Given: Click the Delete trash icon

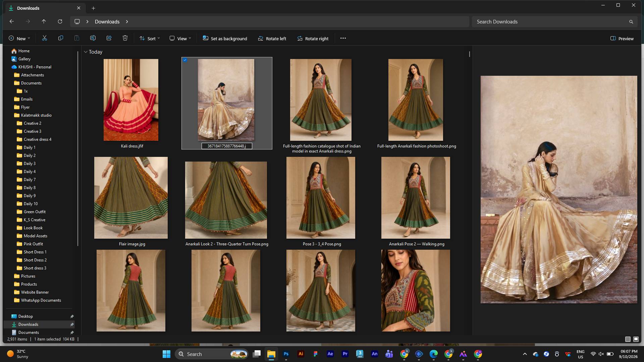Looking at the screenshot, I should (125, 38).
